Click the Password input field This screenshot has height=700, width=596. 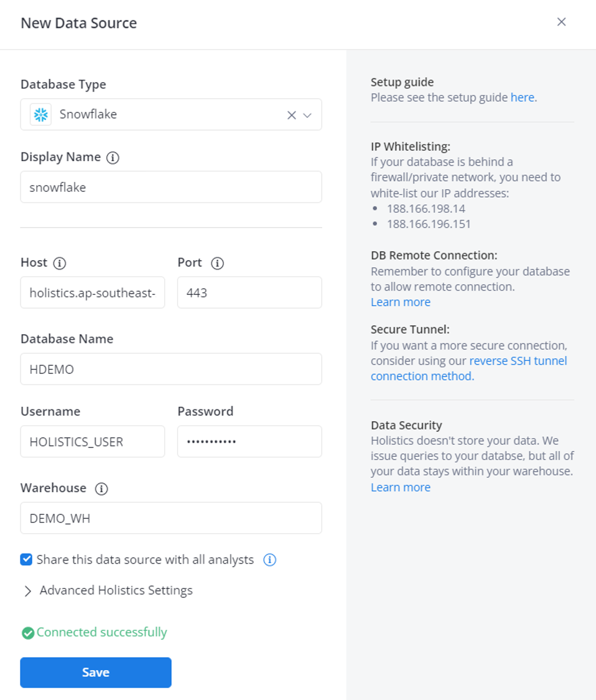pos(249,441)
